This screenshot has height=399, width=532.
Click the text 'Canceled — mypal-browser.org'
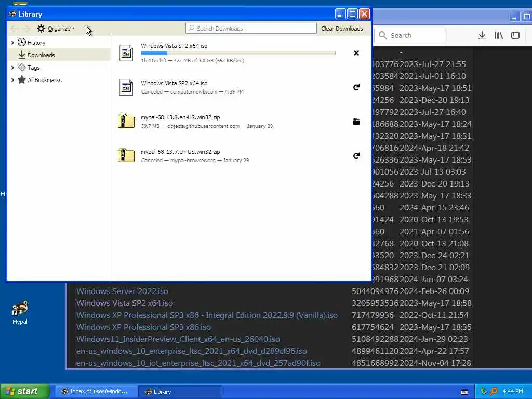tap(195, 160)
